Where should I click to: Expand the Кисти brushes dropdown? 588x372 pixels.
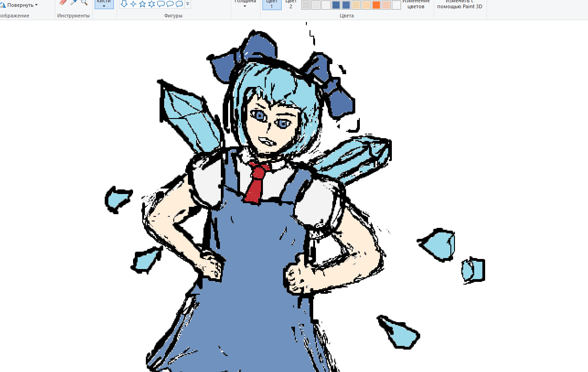(x=104, y=4)
